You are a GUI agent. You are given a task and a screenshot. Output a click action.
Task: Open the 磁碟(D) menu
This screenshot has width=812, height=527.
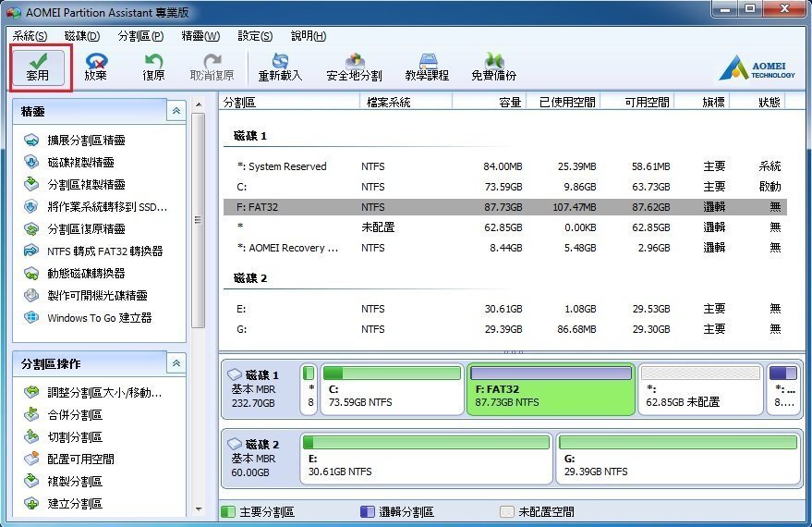[x=82, y=36]
